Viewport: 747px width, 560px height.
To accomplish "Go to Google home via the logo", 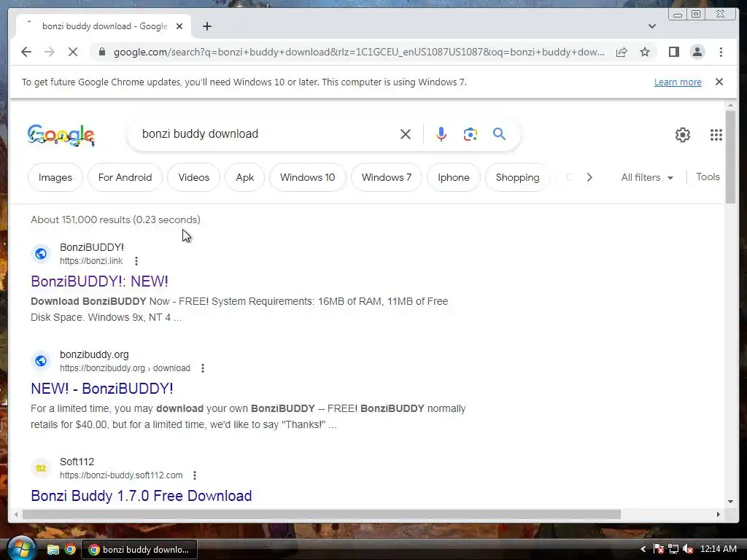I will (61, 135).
